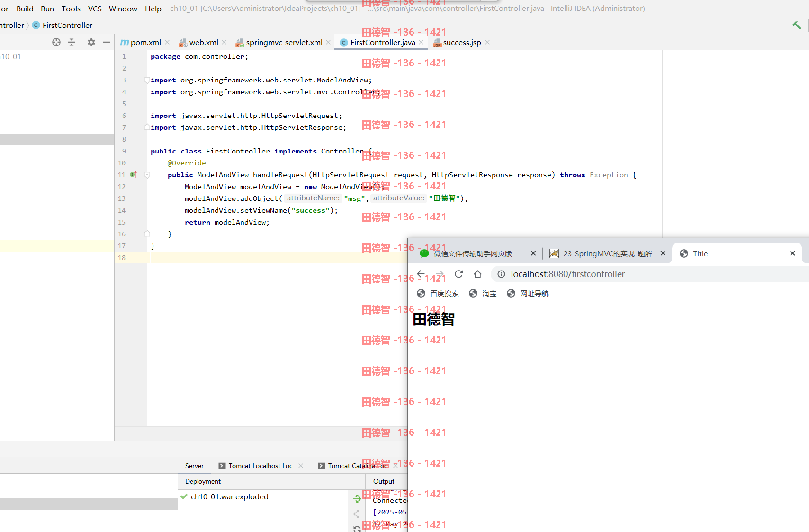Click site information icon in address bar
This screenshot has width=809, height=532.
tap(501, 274)
